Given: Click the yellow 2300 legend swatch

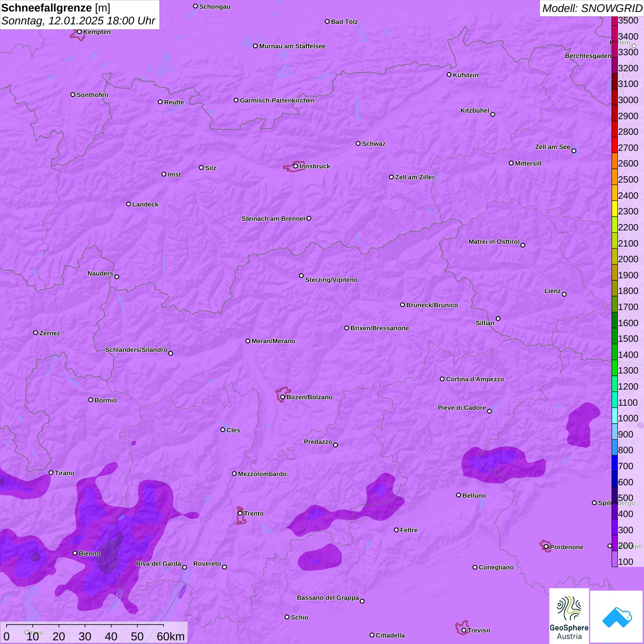Looking at the screenshot, I should click(615, 208).
